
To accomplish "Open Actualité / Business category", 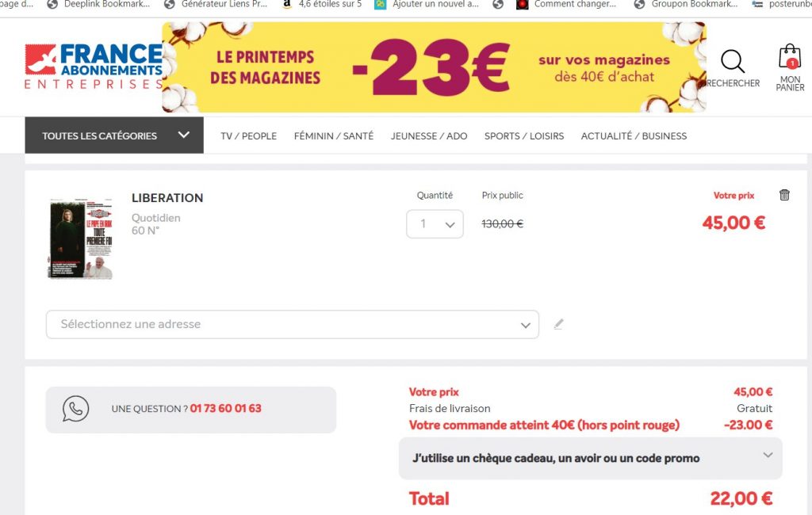I will pyautogui.click(x=634, y=135).
